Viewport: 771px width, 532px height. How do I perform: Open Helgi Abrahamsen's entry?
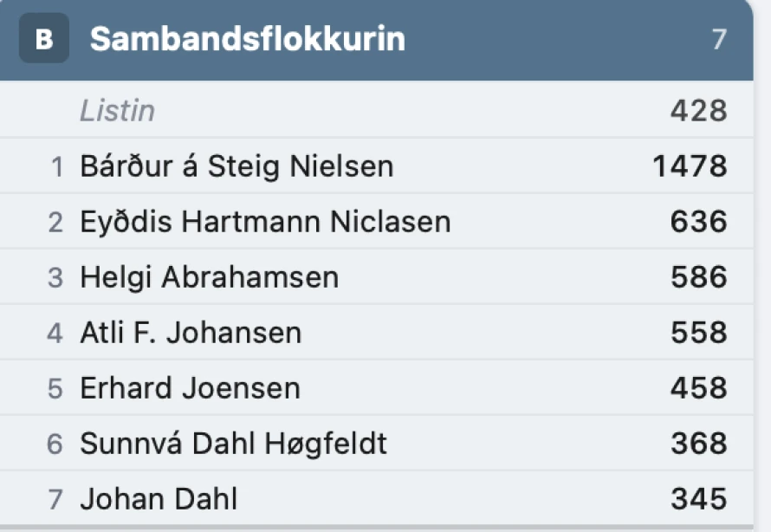[x=209, y=277]
